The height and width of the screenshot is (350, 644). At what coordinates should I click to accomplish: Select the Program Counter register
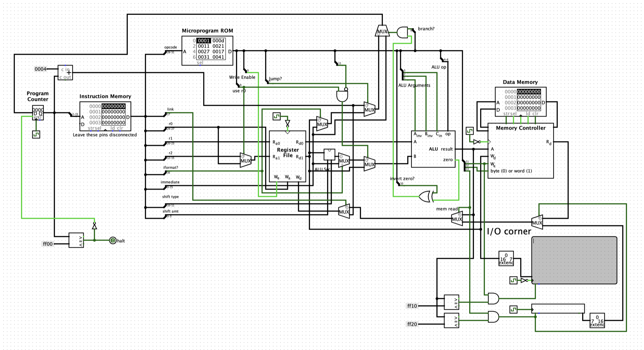pos(38,113)
